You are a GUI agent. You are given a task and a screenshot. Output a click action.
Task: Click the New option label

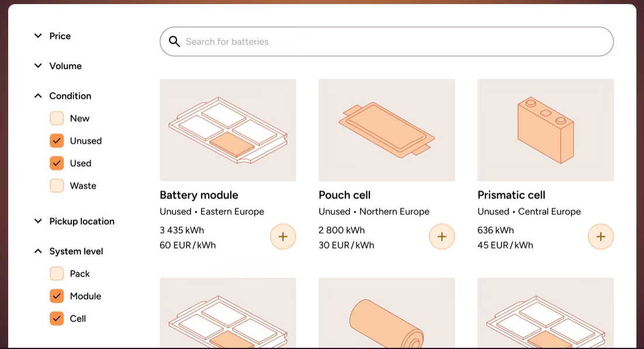point(79,118)
